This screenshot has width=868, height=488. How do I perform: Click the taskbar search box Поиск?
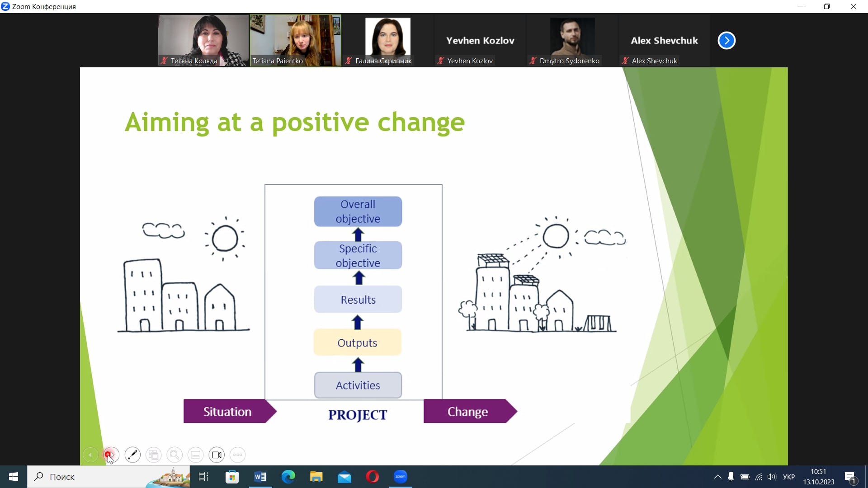tap(108, 477)
